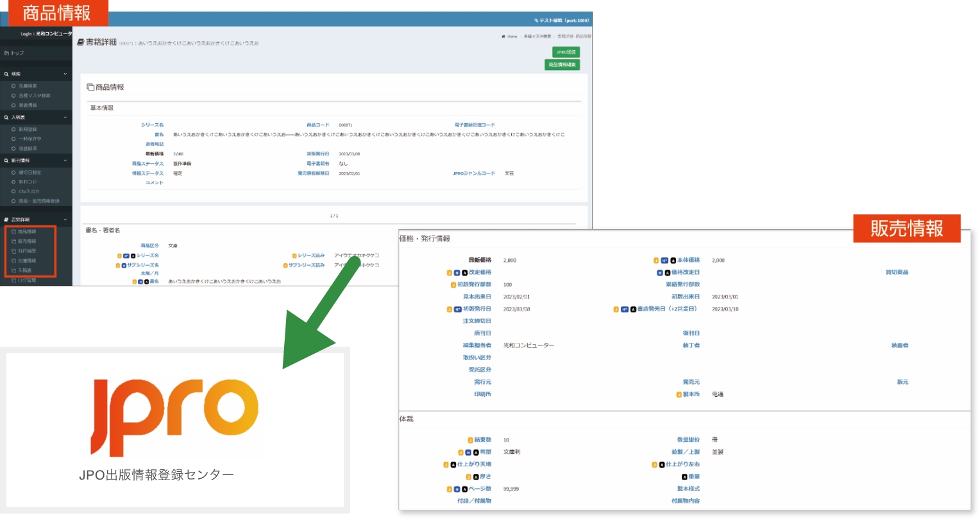The width and height of the screenshot is (980, 520).
Task: Go to 各種マスタ検索 in the breadcrumb
Action: pyautogui.click(x=537, y=37)
